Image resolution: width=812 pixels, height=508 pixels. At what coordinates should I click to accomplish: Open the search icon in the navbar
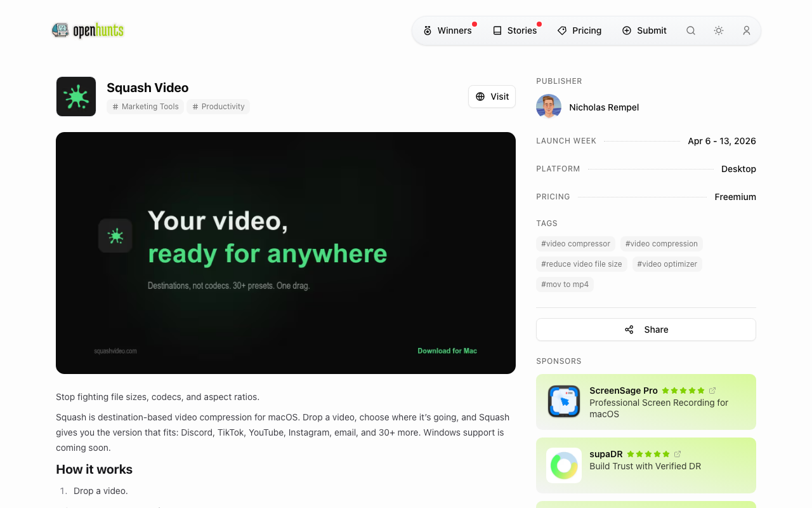[691, 30]
